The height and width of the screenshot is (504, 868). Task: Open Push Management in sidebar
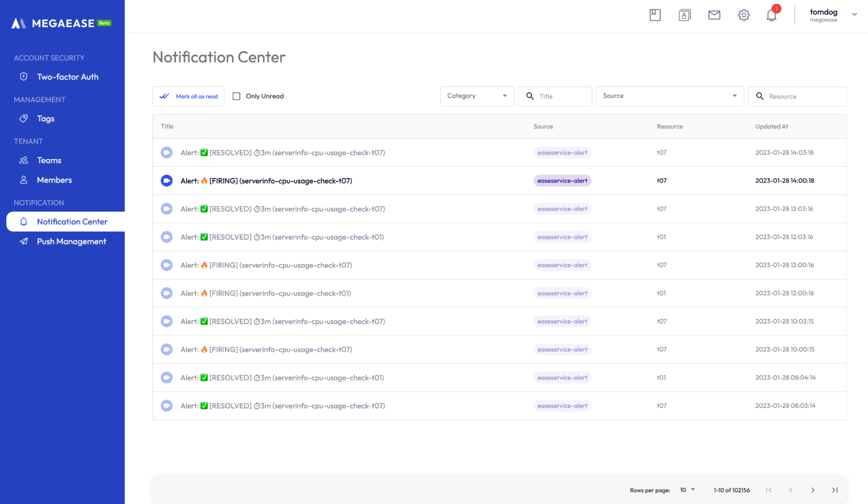(x=71, y=242)
